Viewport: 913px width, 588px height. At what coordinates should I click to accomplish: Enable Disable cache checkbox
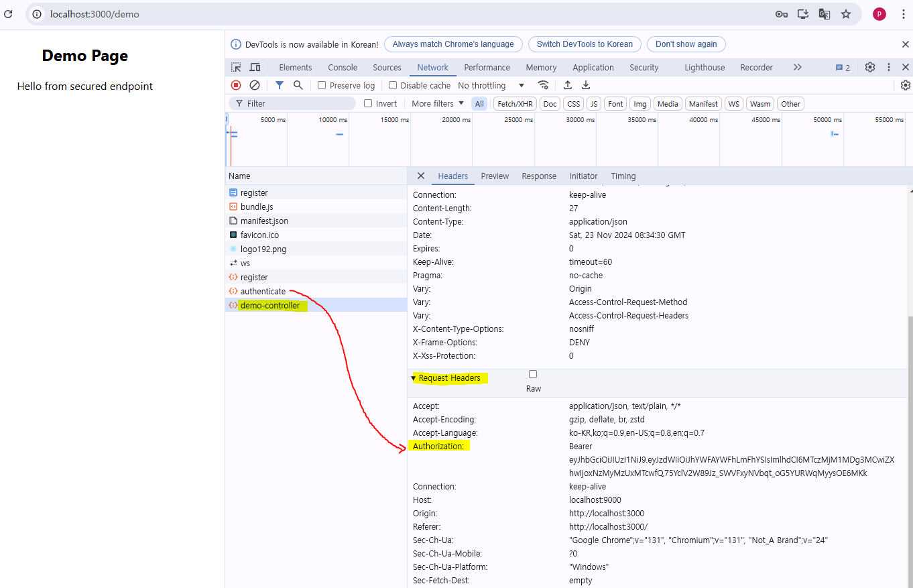click(x=393, y=85)
